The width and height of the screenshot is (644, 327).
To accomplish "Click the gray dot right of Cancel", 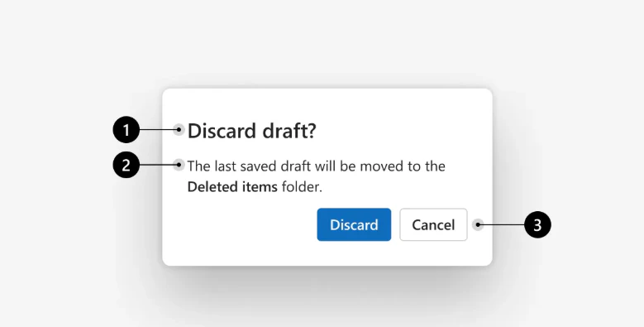I will coord(477,224).
